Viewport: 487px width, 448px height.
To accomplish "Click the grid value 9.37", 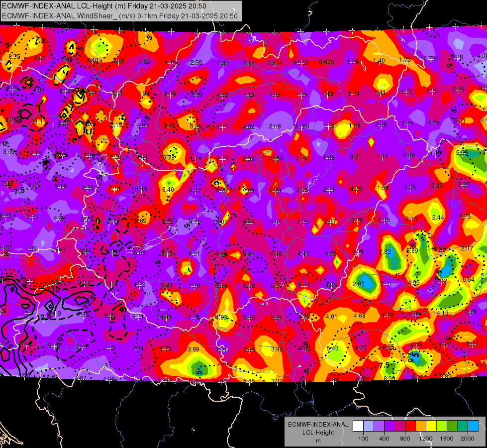I will (84, 283).
